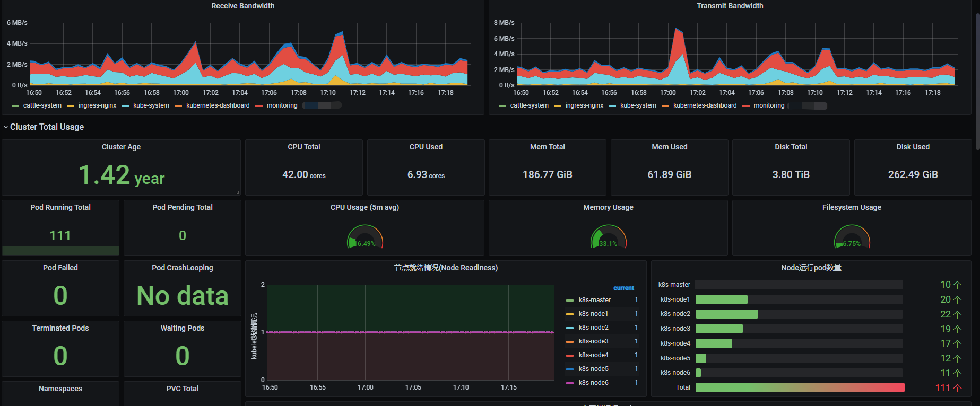Open the CPU Used panel title menu
Screen dimensions: 980x406
pos(426,147)
